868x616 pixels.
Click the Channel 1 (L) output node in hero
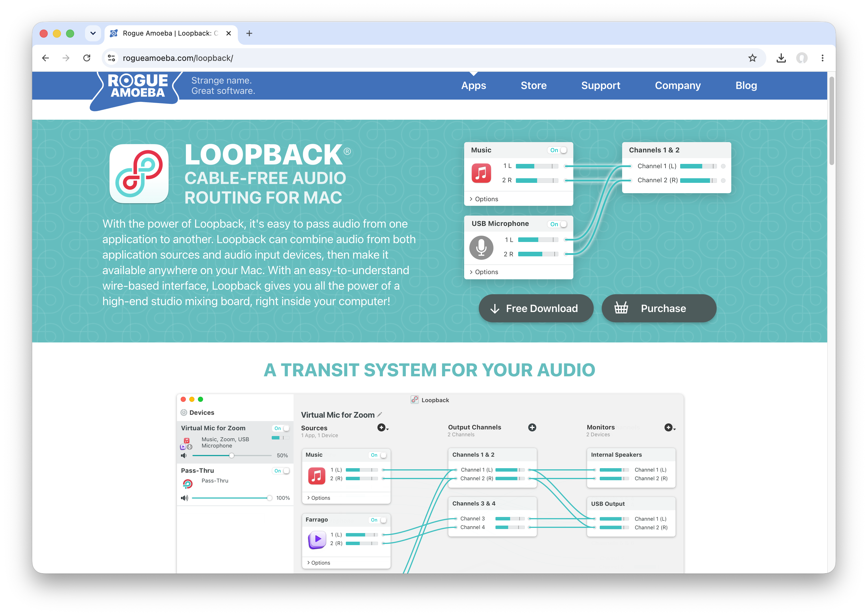pyautogui.click(x=723, y=166)
